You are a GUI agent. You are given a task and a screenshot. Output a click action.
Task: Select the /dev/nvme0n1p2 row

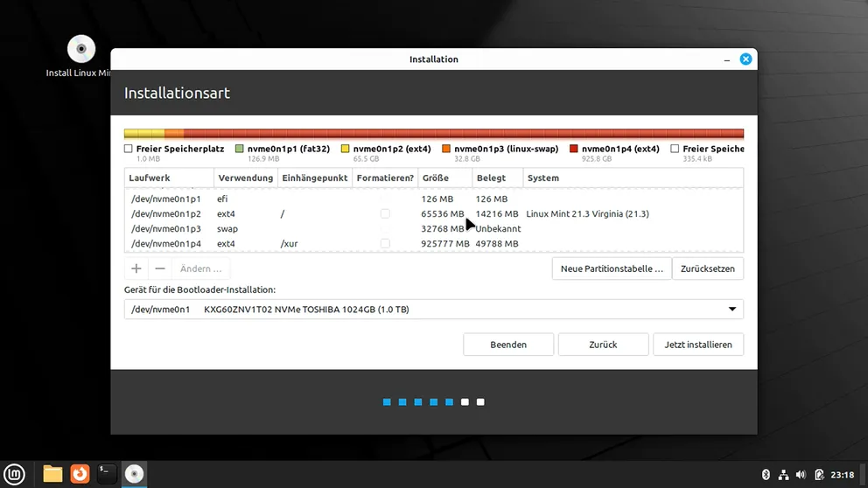[434, 213]
